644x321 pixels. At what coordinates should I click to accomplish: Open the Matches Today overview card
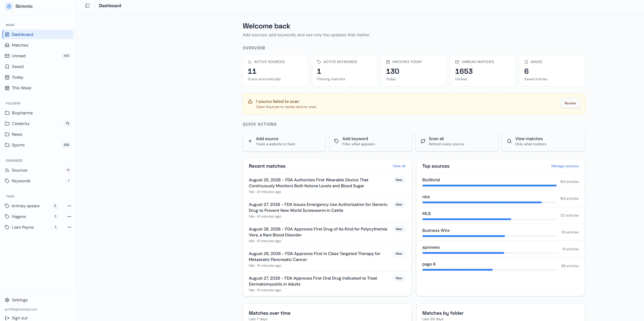[414, 71]
